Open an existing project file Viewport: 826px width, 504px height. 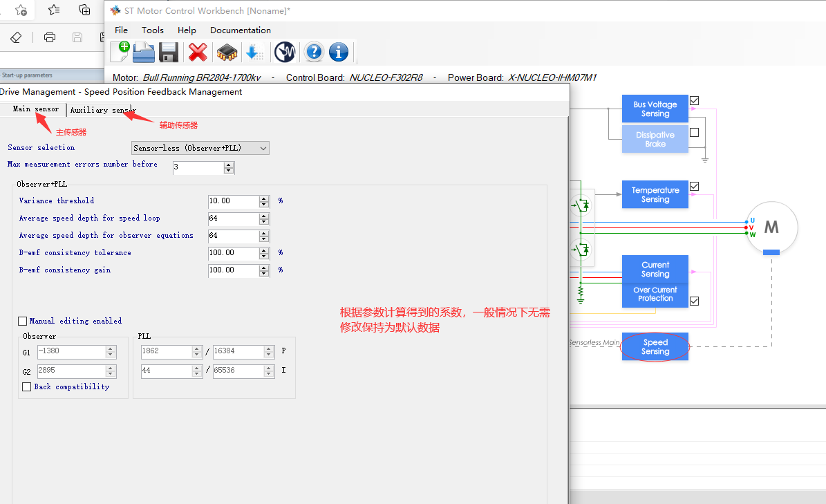pyautogui.click(x=143, y=52)
